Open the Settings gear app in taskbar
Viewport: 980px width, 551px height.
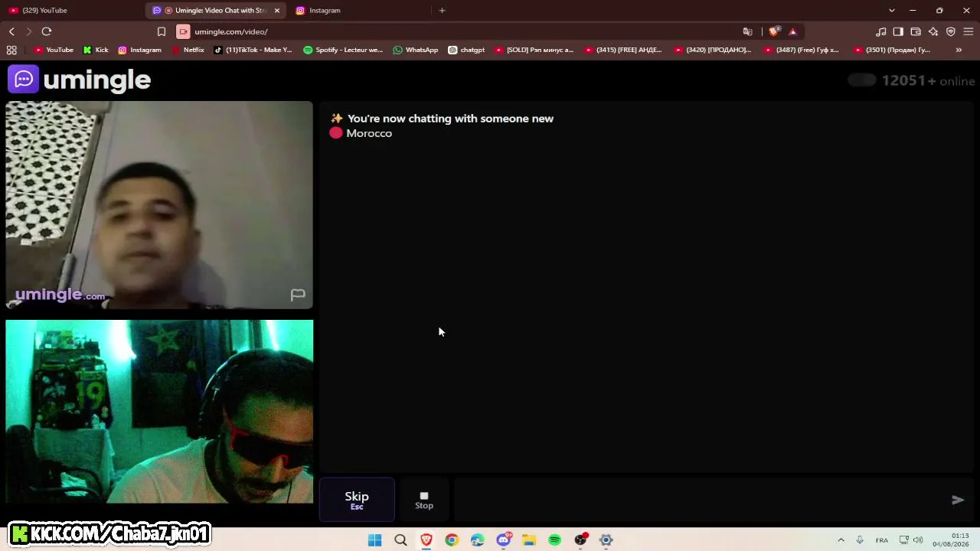point(606,540)
